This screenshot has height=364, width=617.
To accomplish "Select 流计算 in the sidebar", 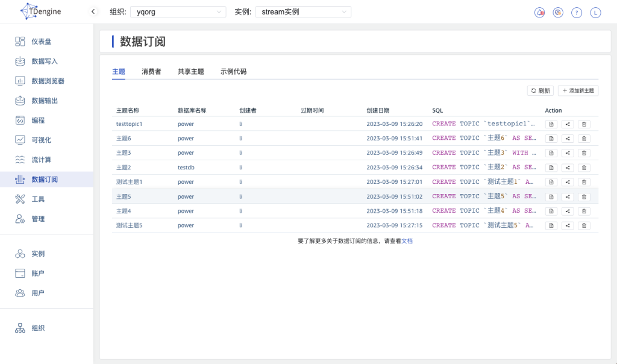I will tap(41, 159).
